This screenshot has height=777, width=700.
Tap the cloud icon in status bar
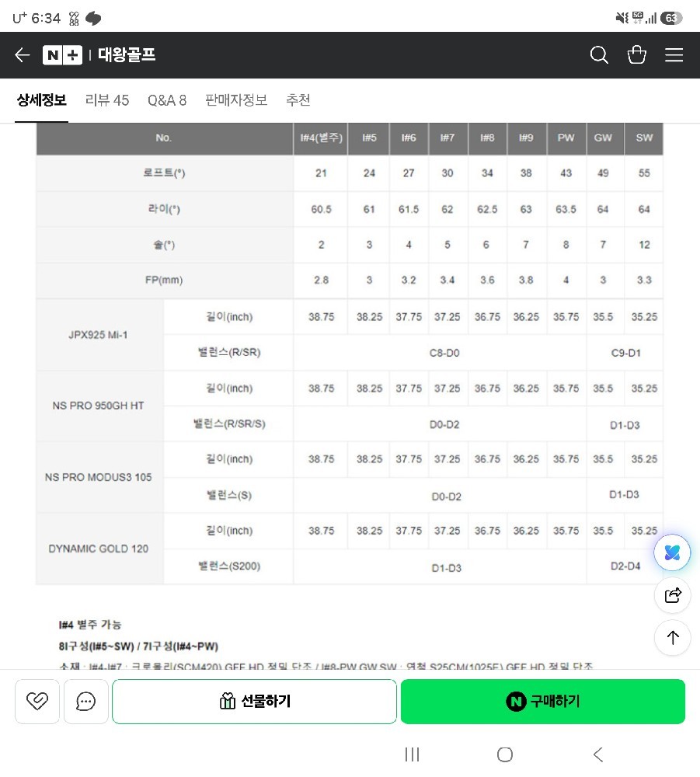coord(93,19)
